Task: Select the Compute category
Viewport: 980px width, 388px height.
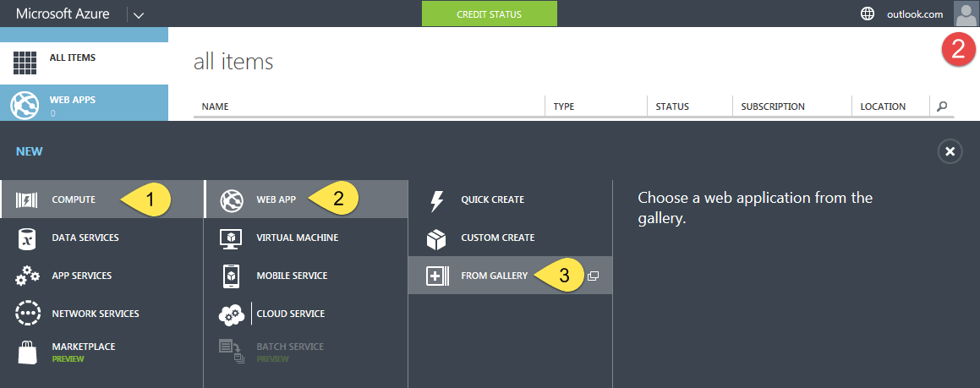Action: pyautogui.click(x=101, y=199)
